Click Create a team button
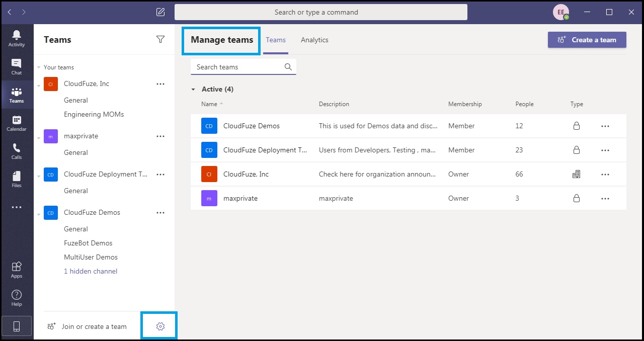Image resolution: width=644 pixels, height=341 pixels. pyautogui.click(x=587, y=40)
